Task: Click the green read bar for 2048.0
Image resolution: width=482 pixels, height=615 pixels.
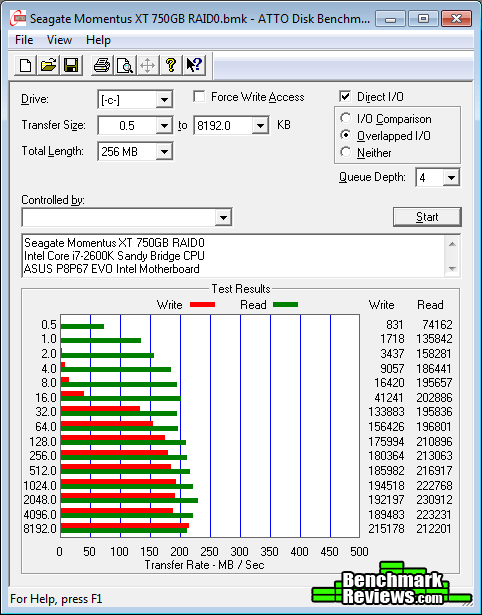Action: [x=129, y=500]
